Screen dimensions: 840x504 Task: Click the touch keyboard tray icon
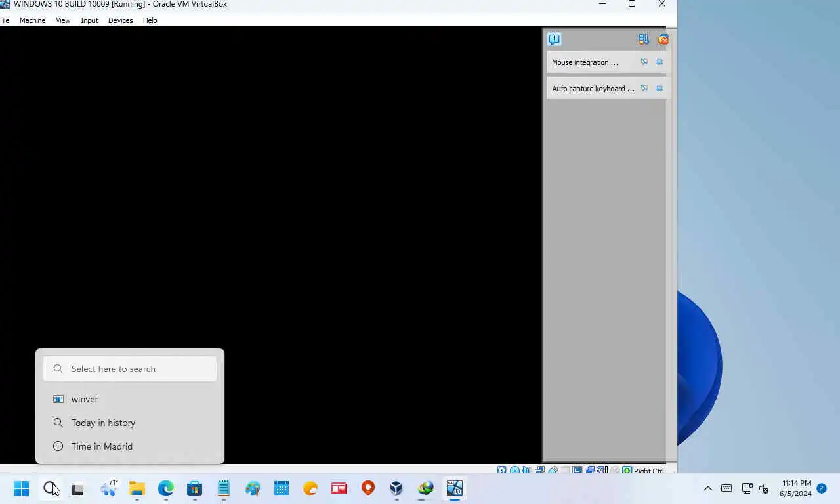point(726,488)
